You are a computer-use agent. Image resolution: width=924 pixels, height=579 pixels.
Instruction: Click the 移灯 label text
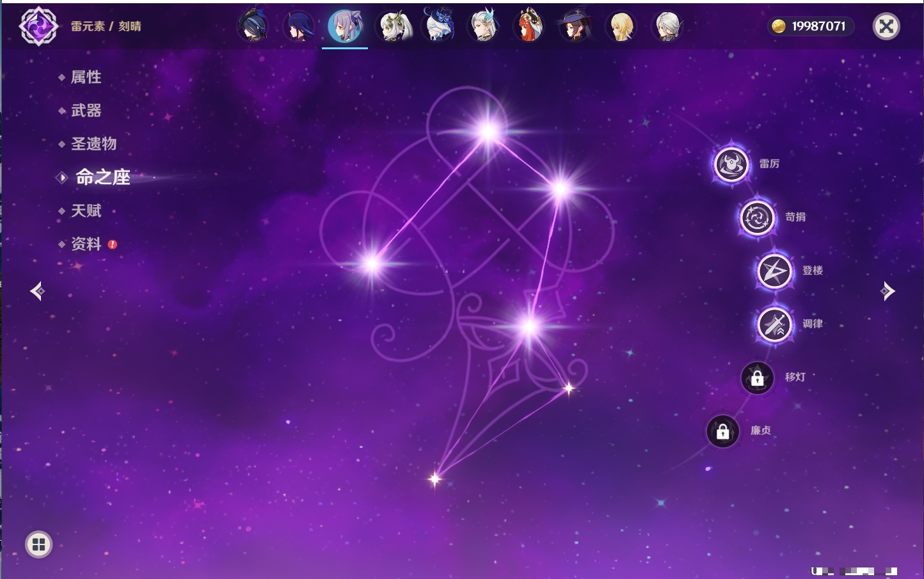point(795,377)
